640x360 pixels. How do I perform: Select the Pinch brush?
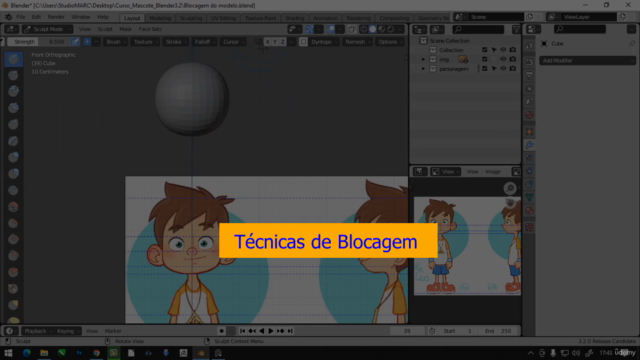[x=13, y=289]
